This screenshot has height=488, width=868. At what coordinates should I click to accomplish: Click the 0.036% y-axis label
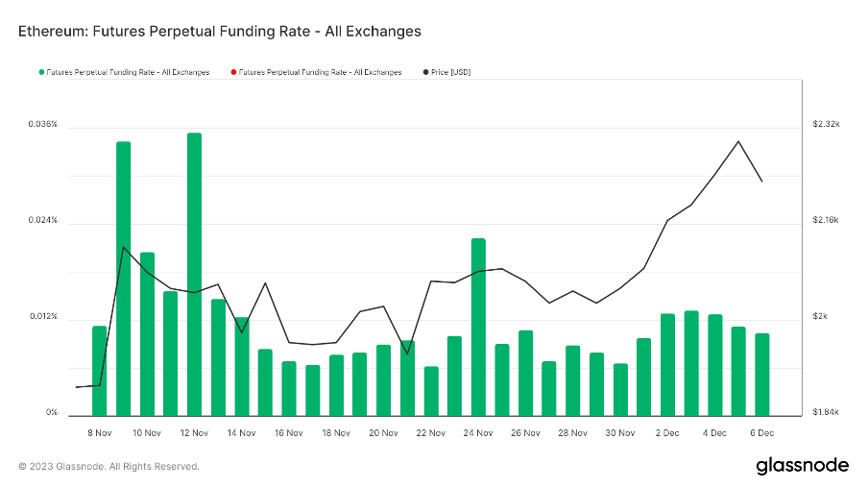pos(42,125)
